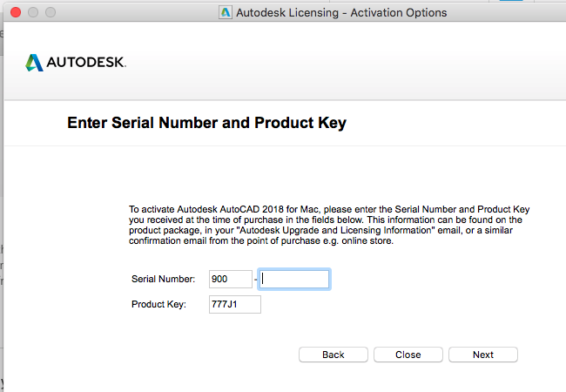This screenshot has height=392, width=566.
Task: Click the Autodesk icon in the title bar
Action: click(226, 13)
